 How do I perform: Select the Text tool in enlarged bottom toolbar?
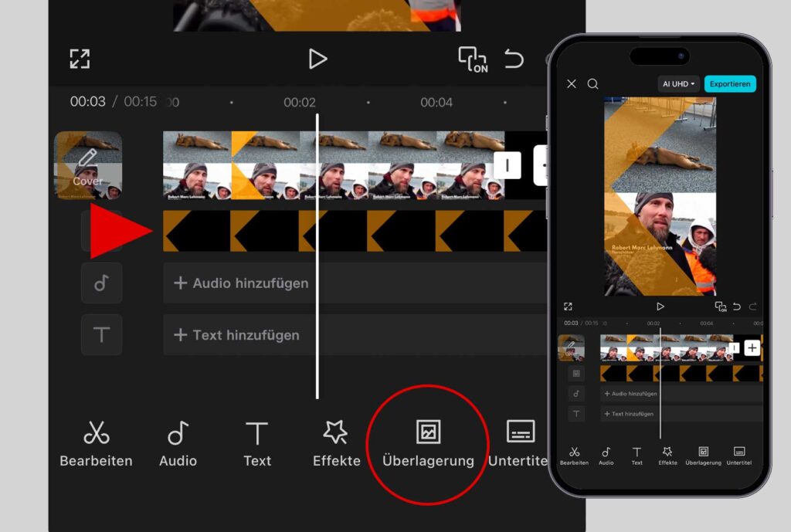[257, 444]
